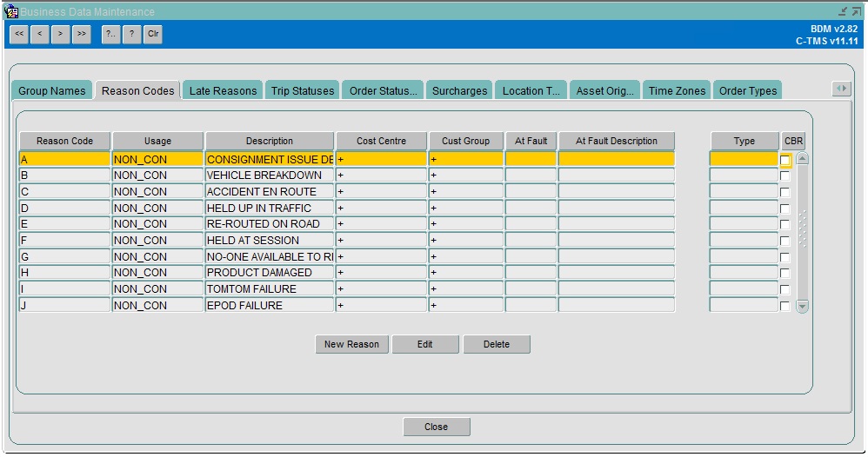Click the tab scroll arrows at right
The height and width of the screenshot is (457, 868).
841,89
